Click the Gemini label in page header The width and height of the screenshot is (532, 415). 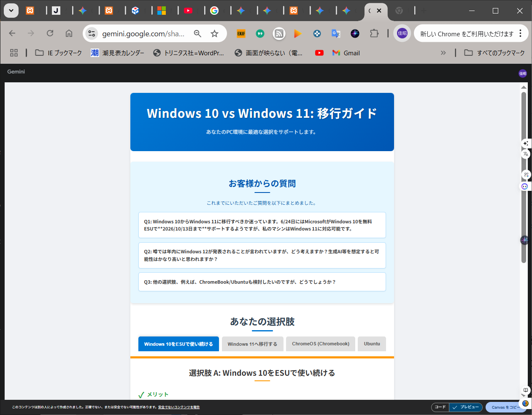[16, 72]
